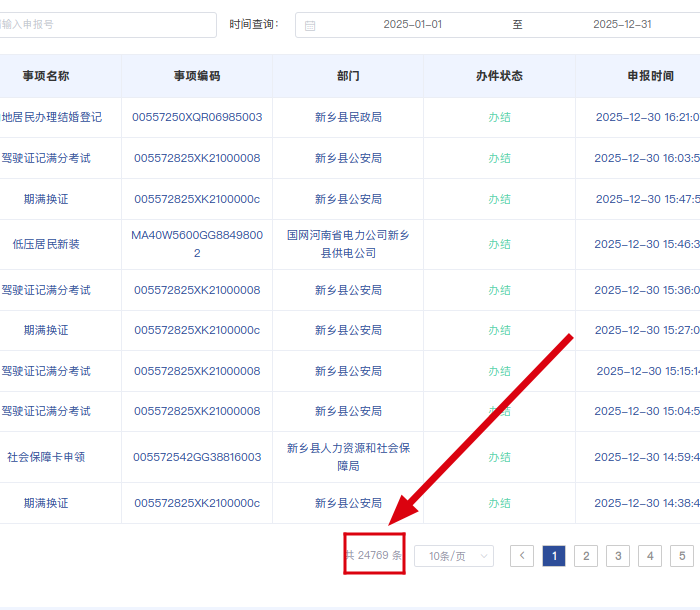The image size is (700, 610).
Task: Go to previous page using left arrow
Action: [x=522, y=556]
